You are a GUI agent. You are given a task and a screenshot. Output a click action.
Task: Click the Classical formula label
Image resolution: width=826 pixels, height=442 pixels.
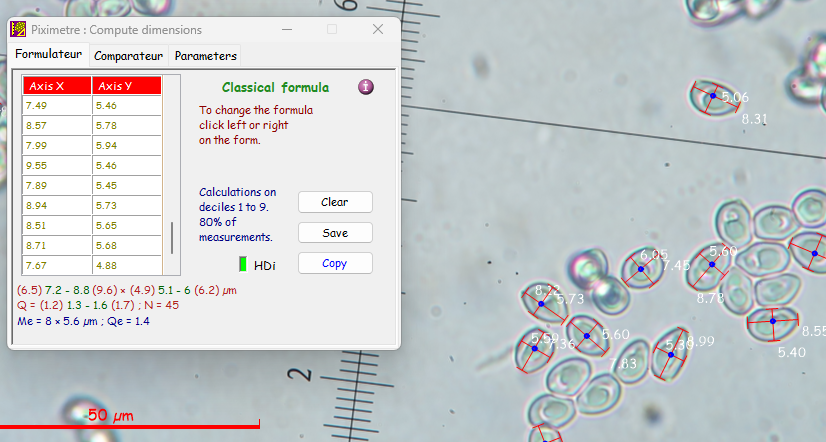275,88
